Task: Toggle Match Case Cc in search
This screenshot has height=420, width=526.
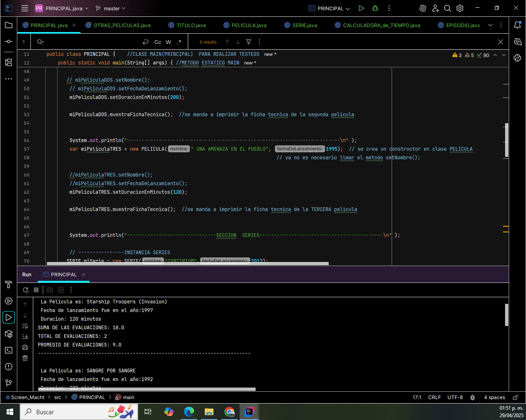Action: coord(158,42)
